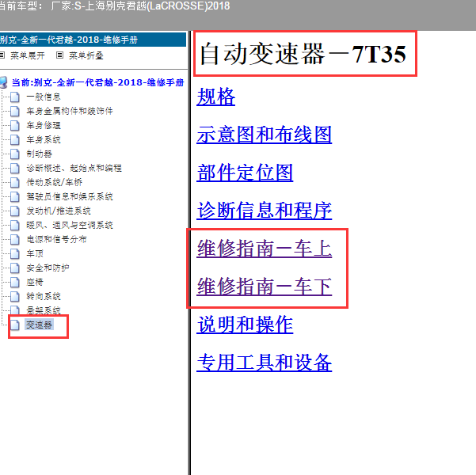Click the page icon beside 电源和信号分布
Viewport: 476px width, 475px height.
coord(14,240)
